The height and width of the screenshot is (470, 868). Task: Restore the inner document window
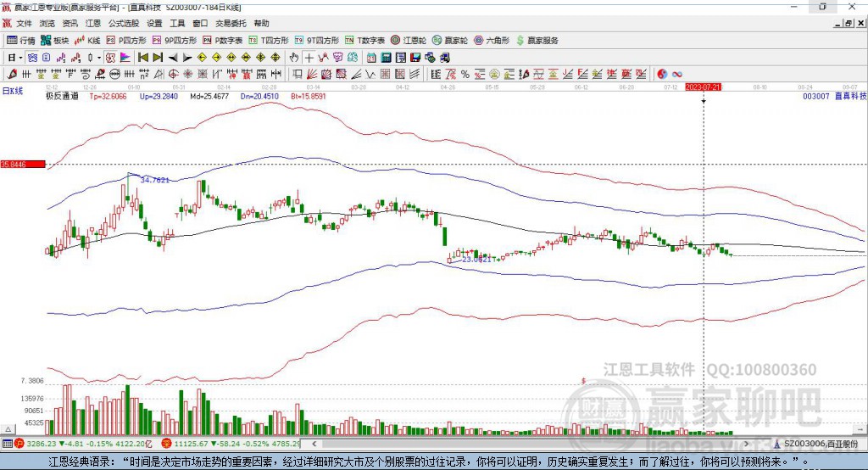point(848,23)
